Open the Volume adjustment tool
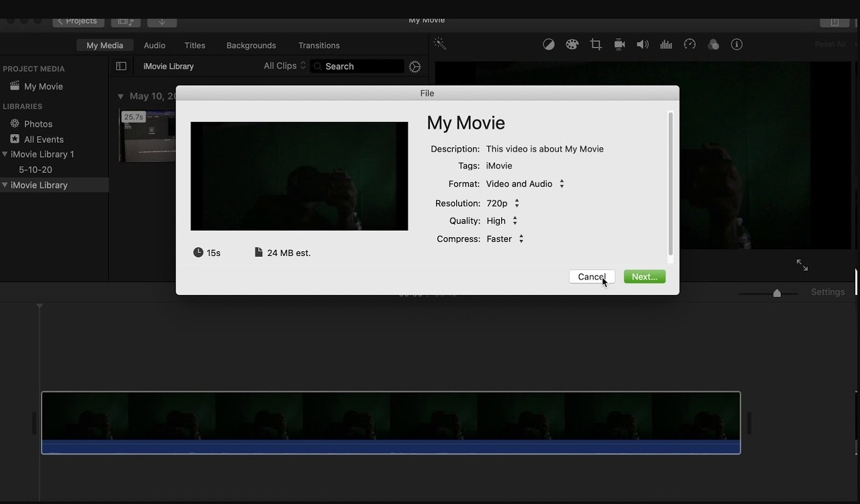 pyautogui.click(x=642, y=44)
